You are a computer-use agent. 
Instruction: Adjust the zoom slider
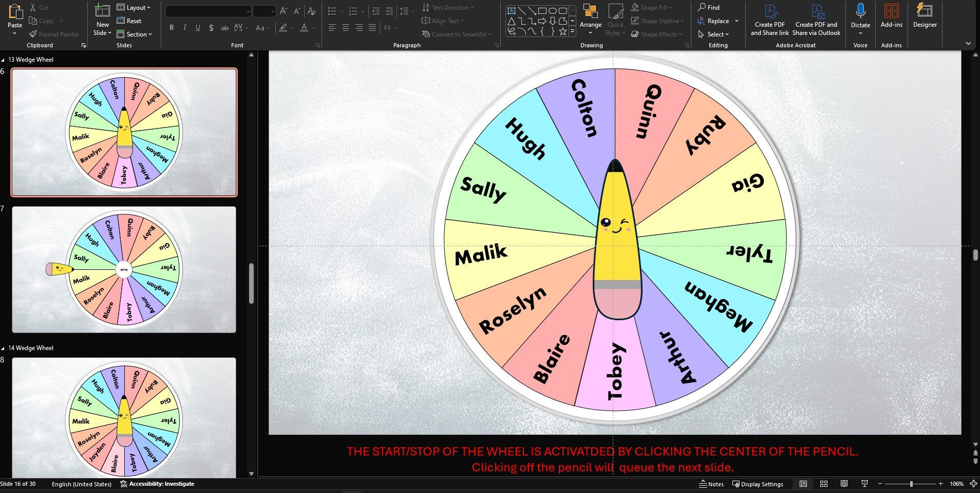pos(912,484)
